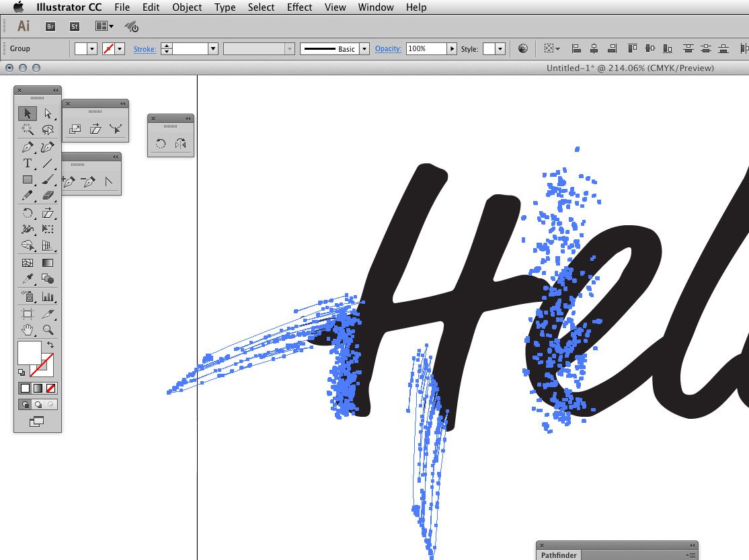This screenshot has width=749, height=560.
Task: Grab the Hand tool
Action: [x=27, y=330]
